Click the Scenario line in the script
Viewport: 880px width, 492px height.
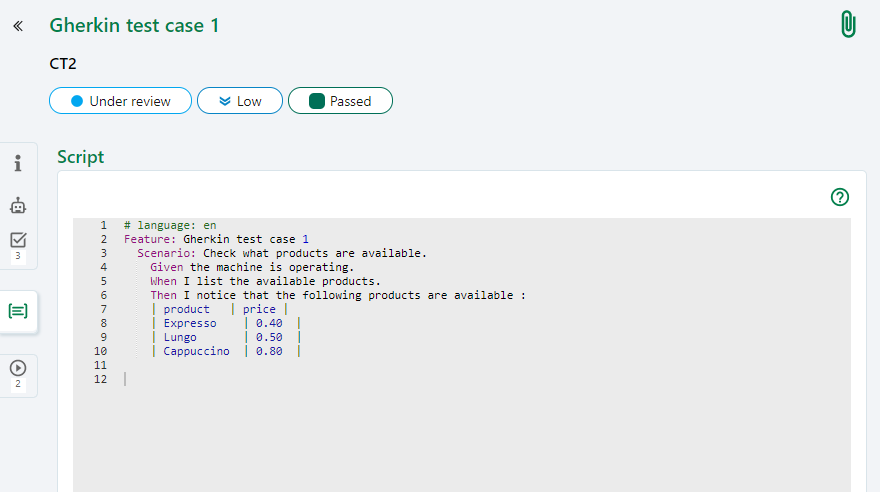click(x=282, y=253)
